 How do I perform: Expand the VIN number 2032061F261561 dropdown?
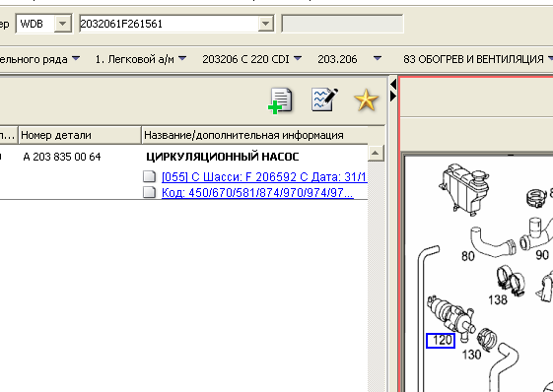pyautogui.click(x=265, y=24)
